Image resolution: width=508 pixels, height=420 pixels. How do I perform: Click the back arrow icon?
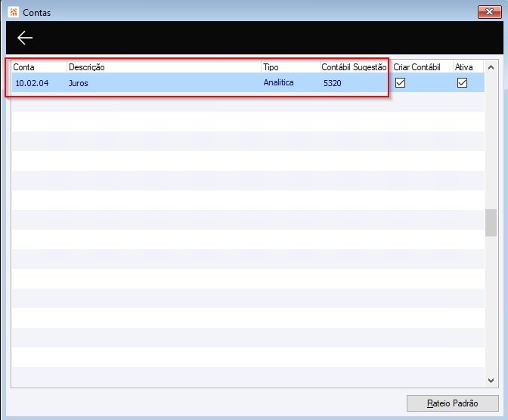(25, 38)
